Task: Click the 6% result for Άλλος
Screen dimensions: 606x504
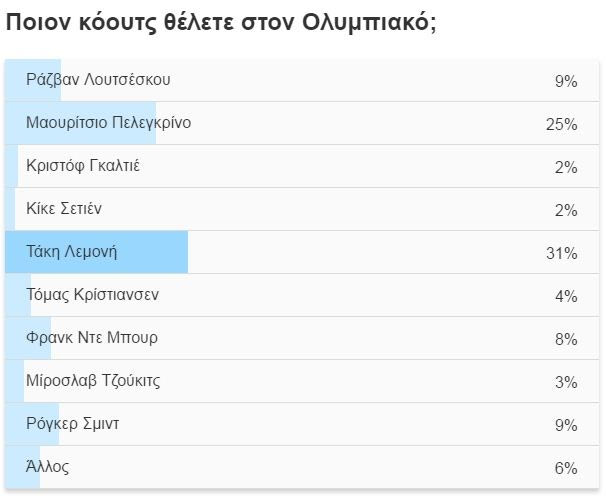Action: [566, 469]
